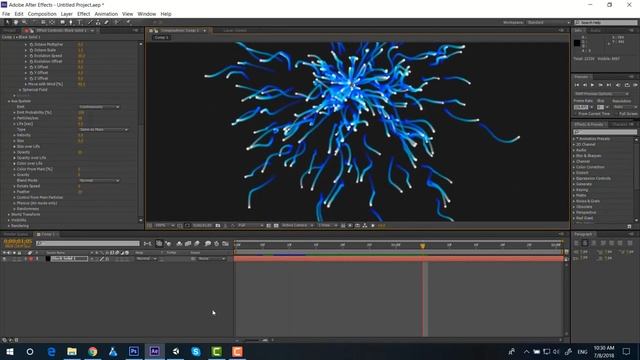
Task: Click the timeline current timecode display
Action: click(18, 242)
